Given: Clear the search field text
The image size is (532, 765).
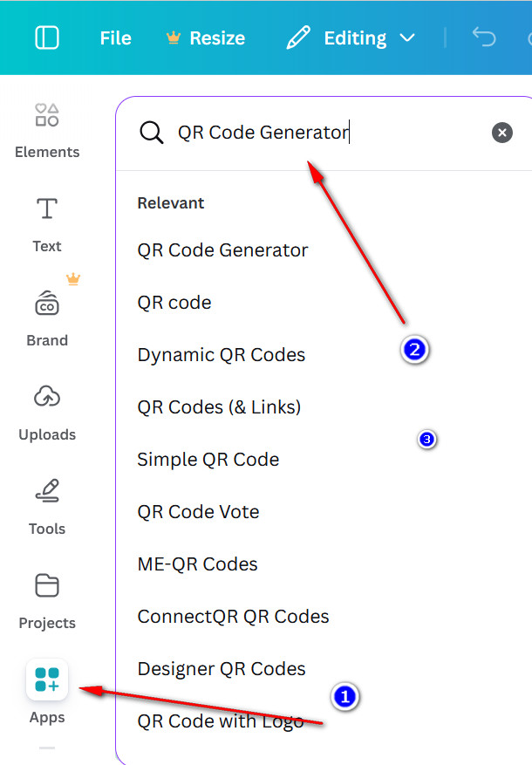Looking at the screenshot, I should click(x=502, y=133).
